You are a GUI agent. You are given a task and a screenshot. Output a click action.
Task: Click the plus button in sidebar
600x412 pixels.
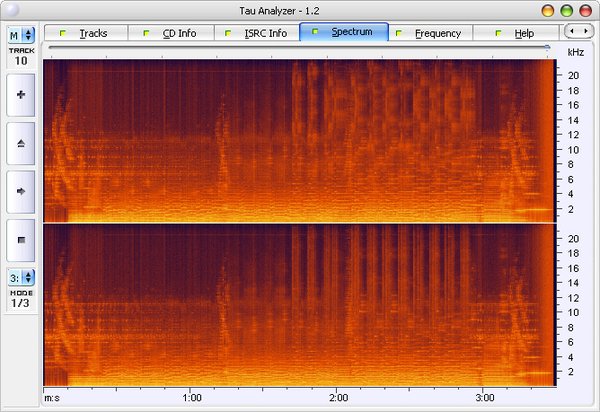tap(21, 95)
